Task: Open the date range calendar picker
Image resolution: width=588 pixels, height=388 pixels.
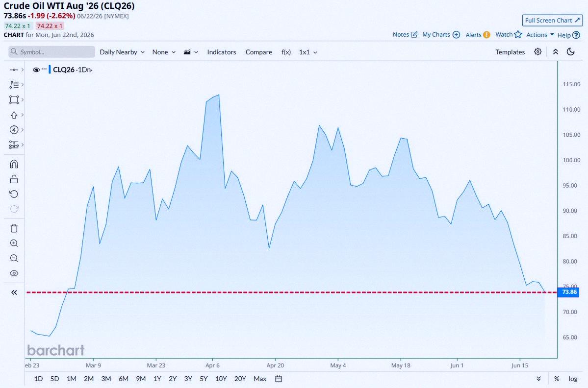Action: pyautogui.click(x=279, y=379)
